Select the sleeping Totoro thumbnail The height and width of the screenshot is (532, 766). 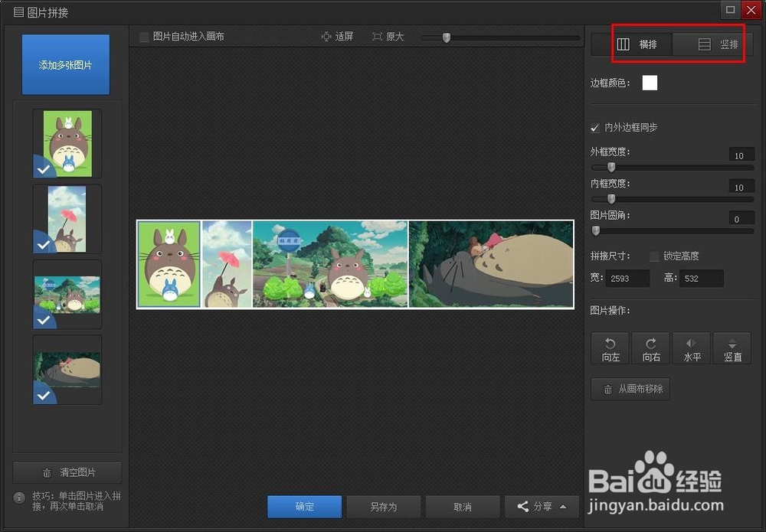pyautogui.click(x=67, y=370)
